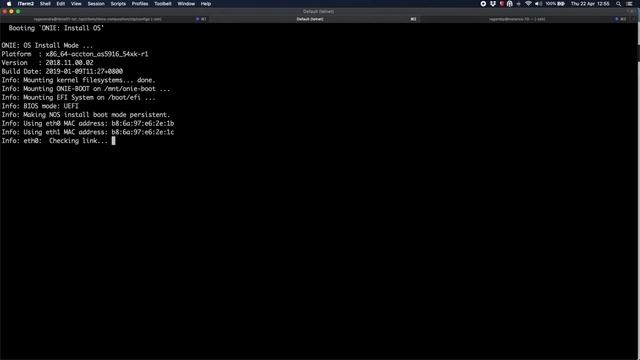Click the 'ONIE: OS Install Mode ...' line
This screenshot has height=360, width=640.
47,45
